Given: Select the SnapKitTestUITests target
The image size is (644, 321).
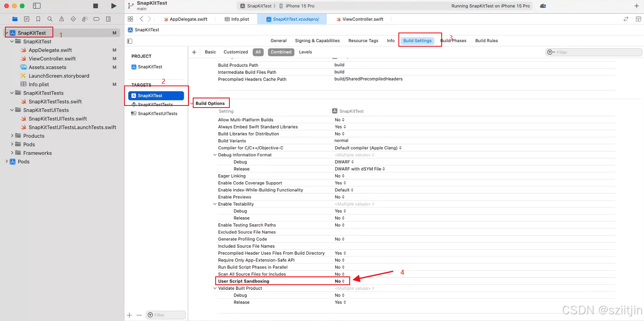Looking at the screenshot, I should (154, 113).
